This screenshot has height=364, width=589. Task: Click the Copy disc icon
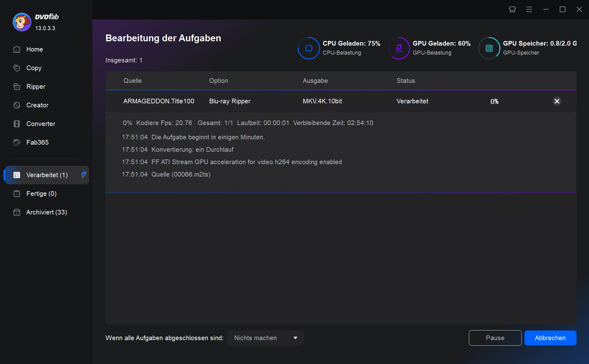point(17,68)
